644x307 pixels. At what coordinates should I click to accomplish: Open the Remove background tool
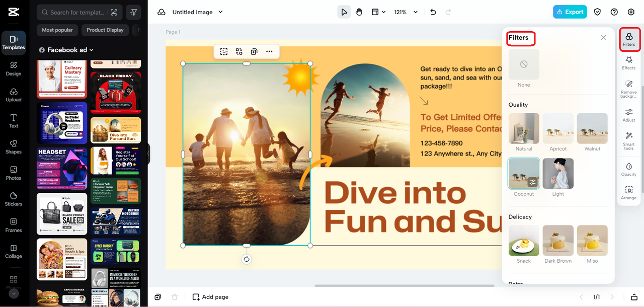click(x=628, y=88)
